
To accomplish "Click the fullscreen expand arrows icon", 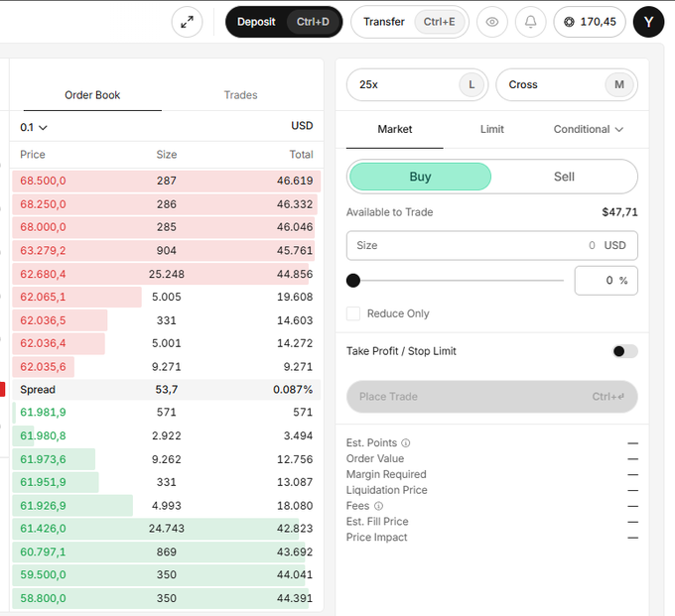I will click(187, 22).
